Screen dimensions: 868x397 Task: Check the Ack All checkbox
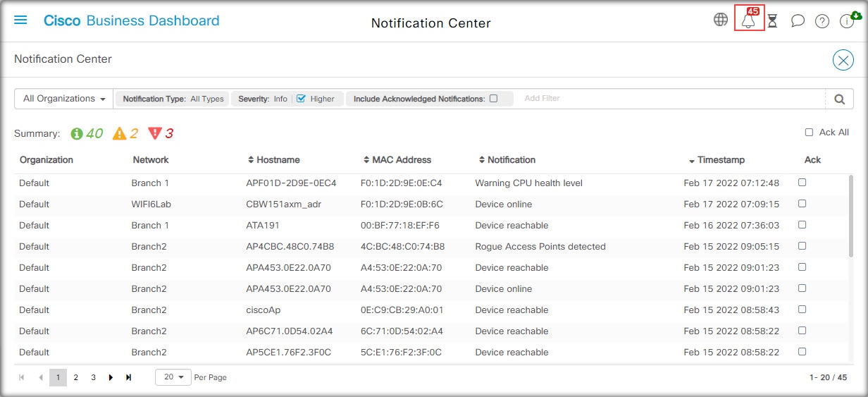tap(810, 133)
